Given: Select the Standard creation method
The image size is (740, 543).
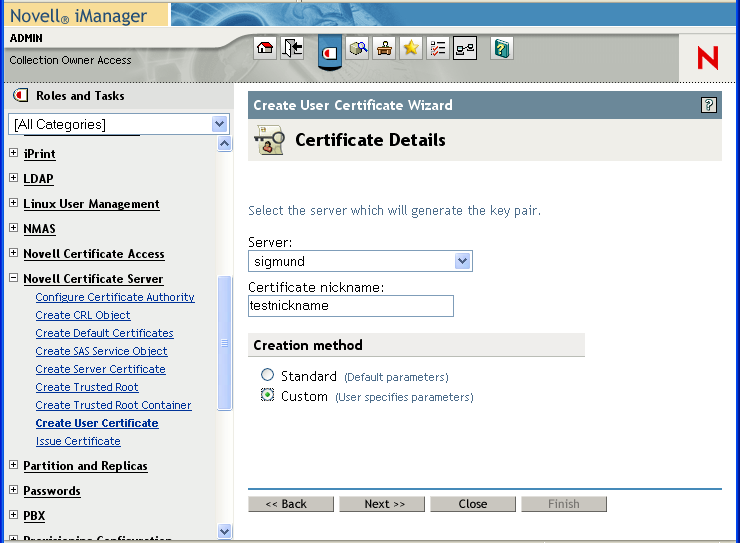Looking at the screenshot, I should pyautogui.click(x=267, y=376).
